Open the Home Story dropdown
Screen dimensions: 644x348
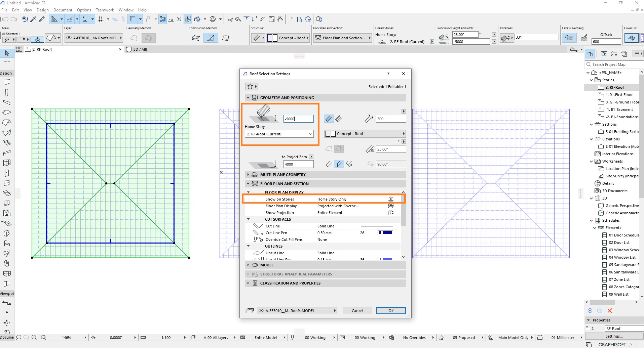279,134
